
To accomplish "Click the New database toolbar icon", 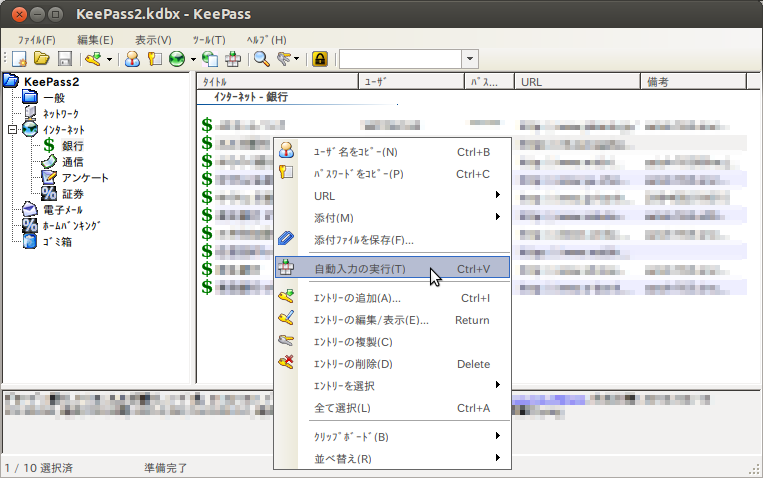I will (x=19, y=59).
